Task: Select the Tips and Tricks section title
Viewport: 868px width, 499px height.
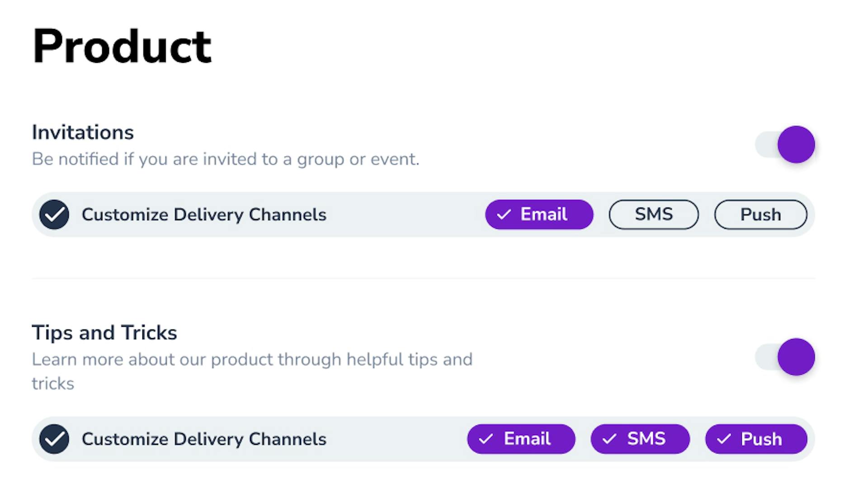Action: (105, 333)
